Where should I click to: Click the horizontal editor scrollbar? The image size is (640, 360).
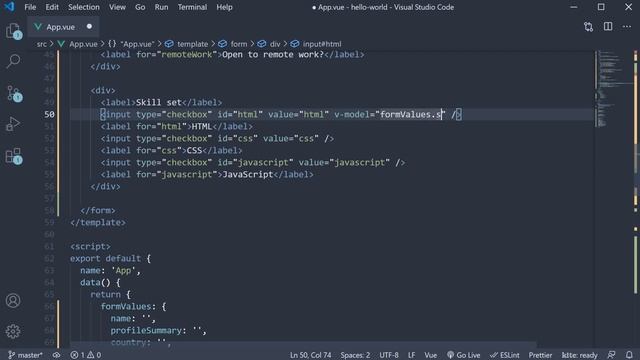(303, 345)
